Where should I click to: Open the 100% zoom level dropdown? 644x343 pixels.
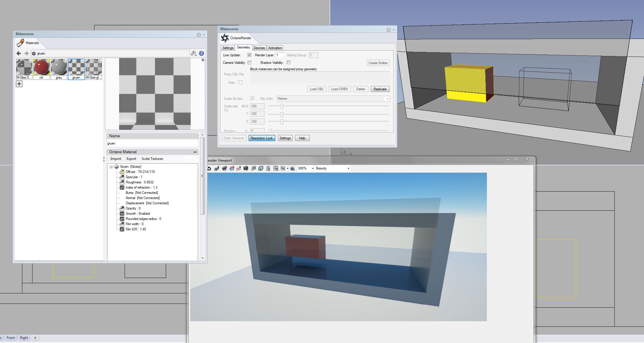click(306, 168)
